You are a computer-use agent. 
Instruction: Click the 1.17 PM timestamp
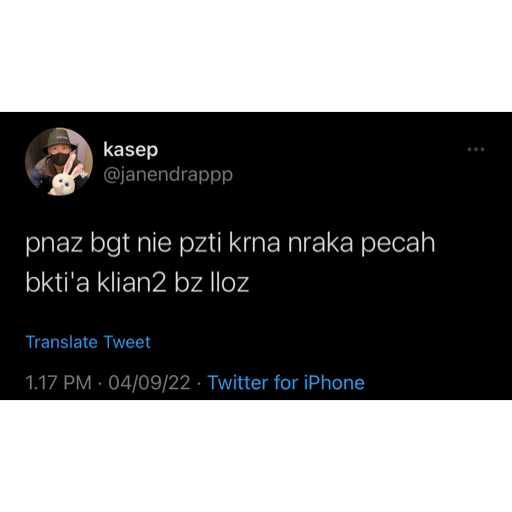click(58, 383)
